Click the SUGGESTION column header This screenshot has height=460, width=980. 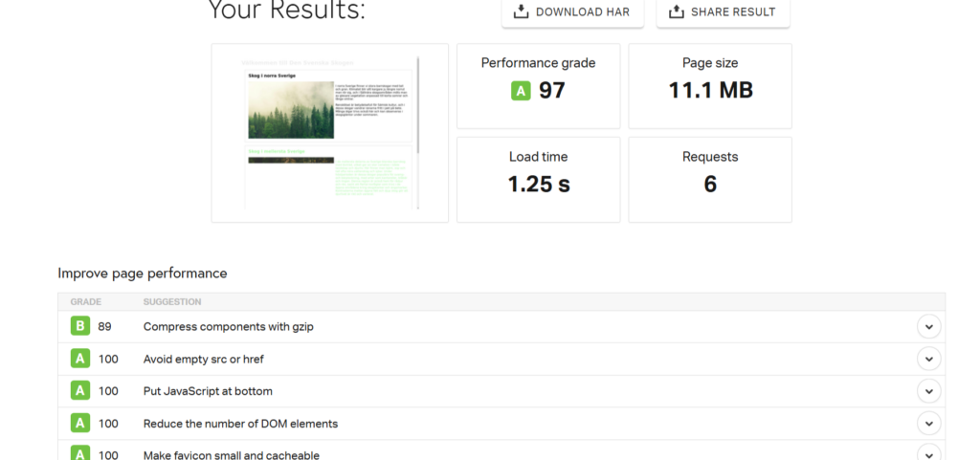coord(172,302)
